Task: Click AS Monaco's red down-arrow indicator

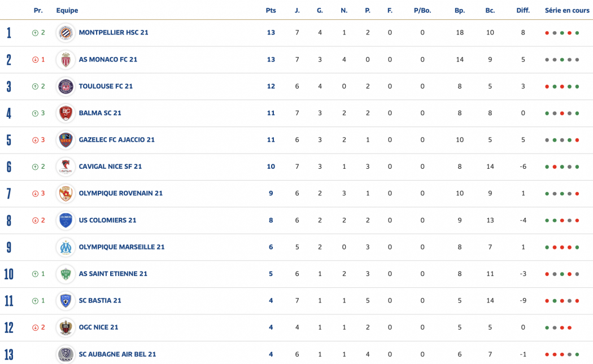Action: tap(35, 59)
